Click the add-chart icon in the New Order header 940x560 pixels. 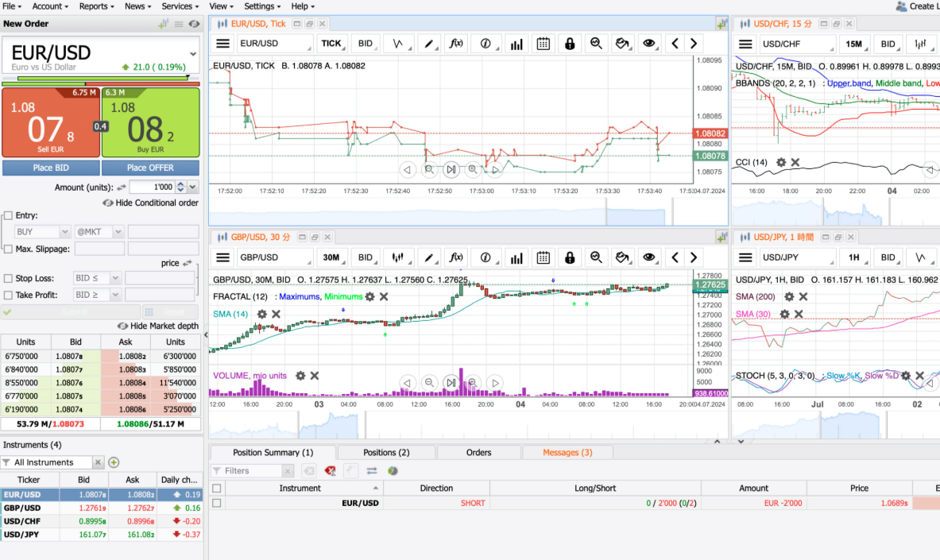[163, 24]
